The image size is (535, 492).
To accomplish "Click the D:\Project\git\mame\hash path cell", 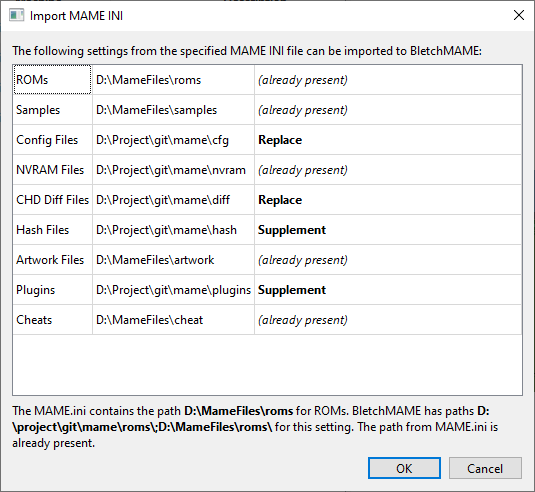I will tap(173, 230).
